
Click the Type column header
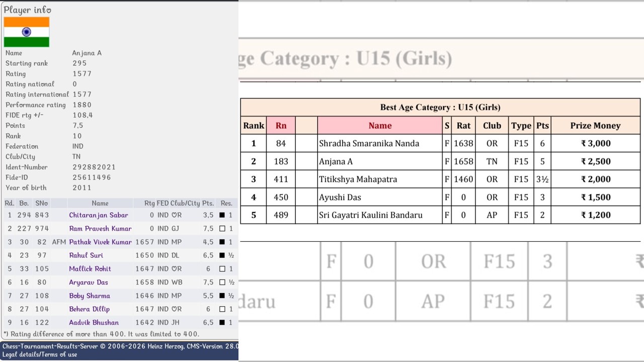(x=521, y=126)
